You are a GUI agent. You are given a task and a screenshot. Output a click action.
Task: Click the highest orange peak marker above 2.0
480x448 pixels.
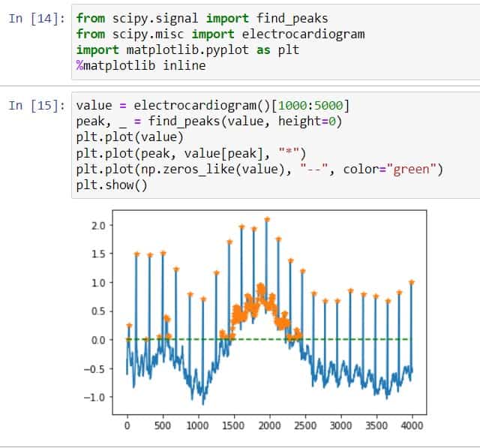point(267,220)
